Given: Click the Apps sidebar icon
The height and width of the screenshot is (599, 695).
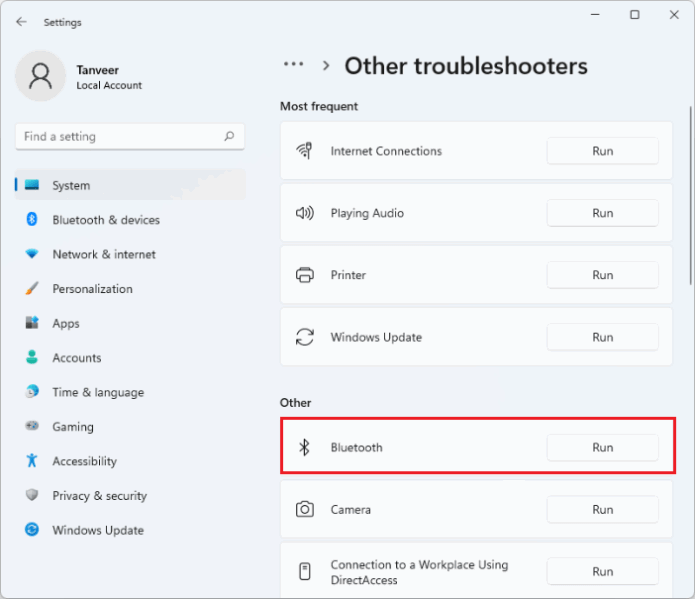Looking at the screenshot, I should 32,322.
